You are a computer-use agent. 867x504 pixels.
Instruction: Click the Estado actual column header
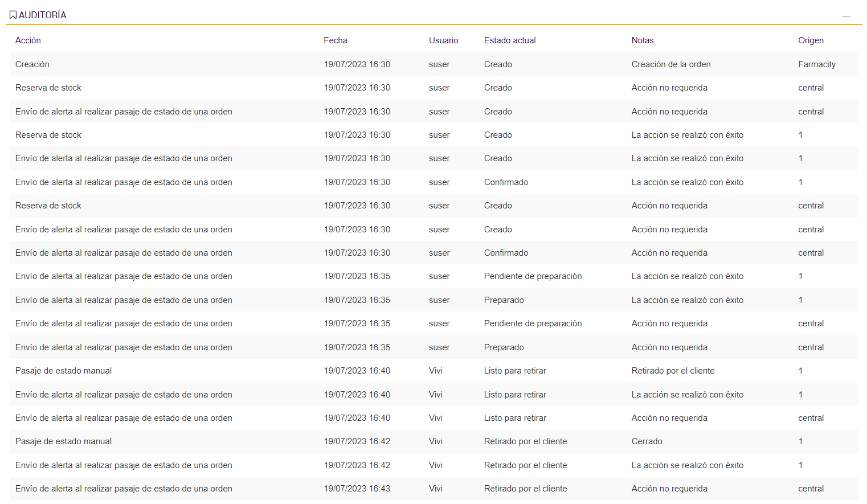(510, 40)
